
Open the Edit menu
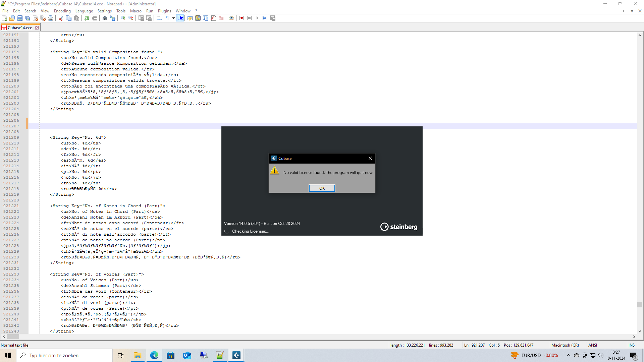tap(16, 11)
